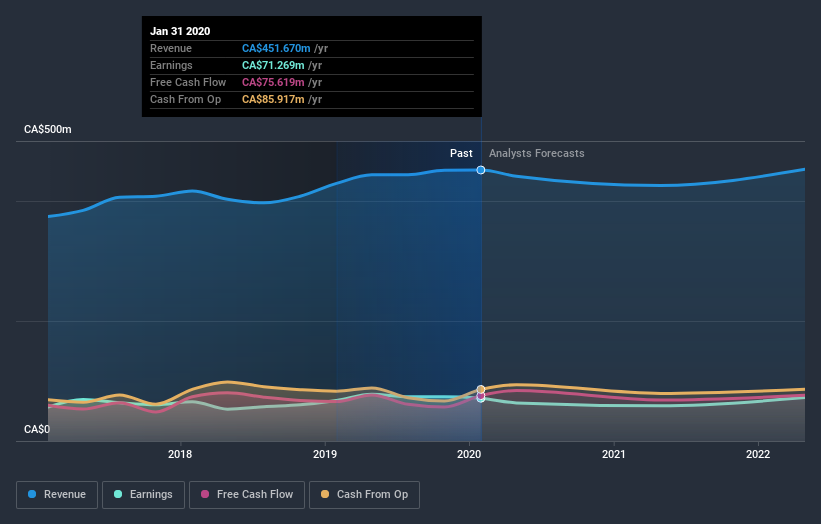The height and width of the screenshot is (524, 821).
Task: Click the 2019 x-axis label
Action: tap(325, 454)
